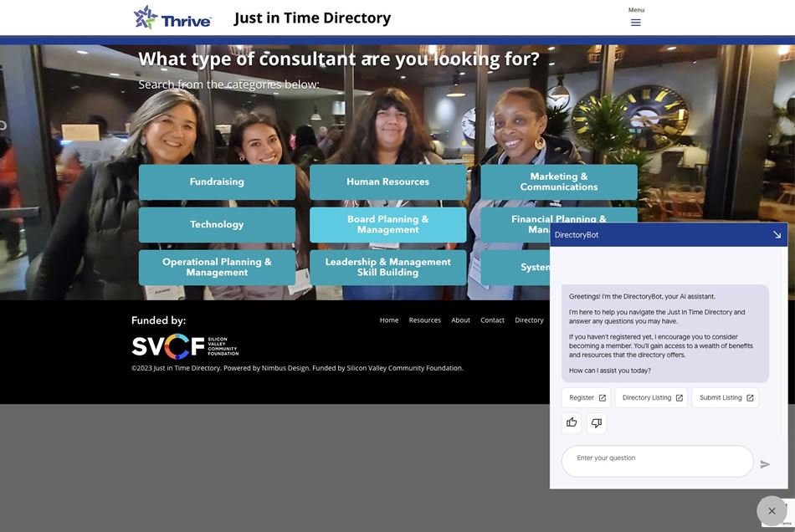Click the Thrive logo
795x532 pixels.
pyautogui.click(x=173, y=18)
